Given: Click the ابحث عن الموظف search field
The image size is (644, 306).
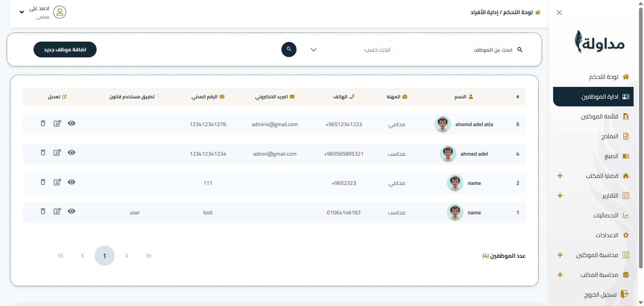Looking at the screenshot, I should tap(467, 50).
